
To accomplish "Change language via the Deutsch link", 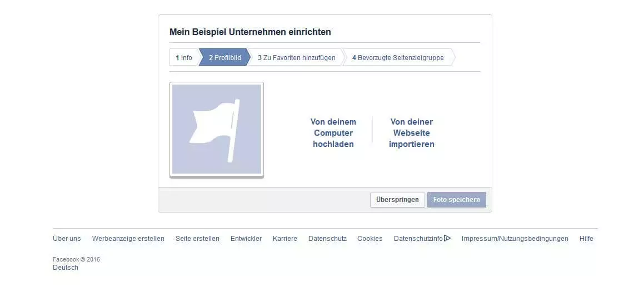I will click(x=66, y=268).
